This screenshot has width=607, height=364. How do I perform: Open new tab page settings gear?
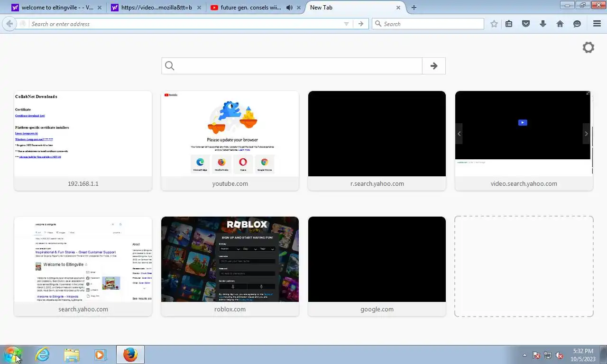click(589, 47)
